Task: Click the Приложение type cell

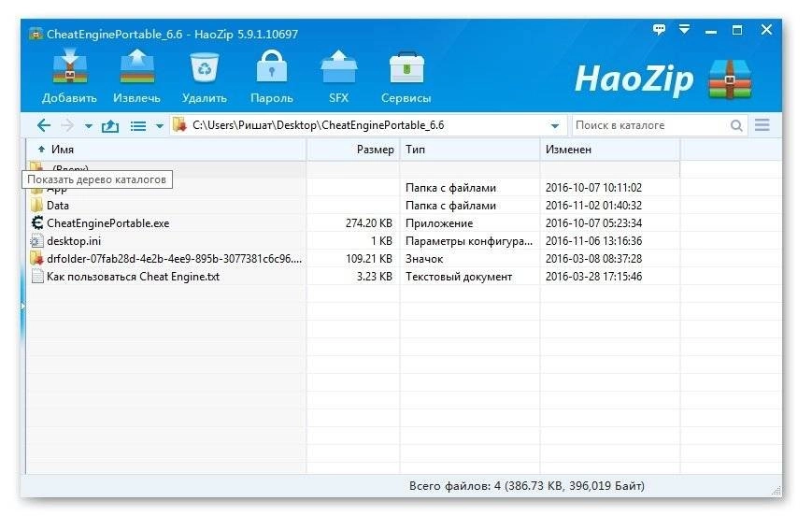Action: click(439, 223)
